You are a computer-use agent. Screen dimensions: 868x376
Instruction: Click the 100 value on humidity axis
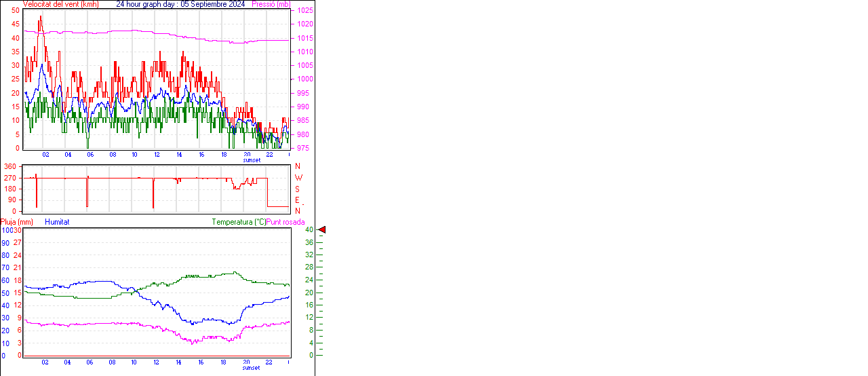6,230
